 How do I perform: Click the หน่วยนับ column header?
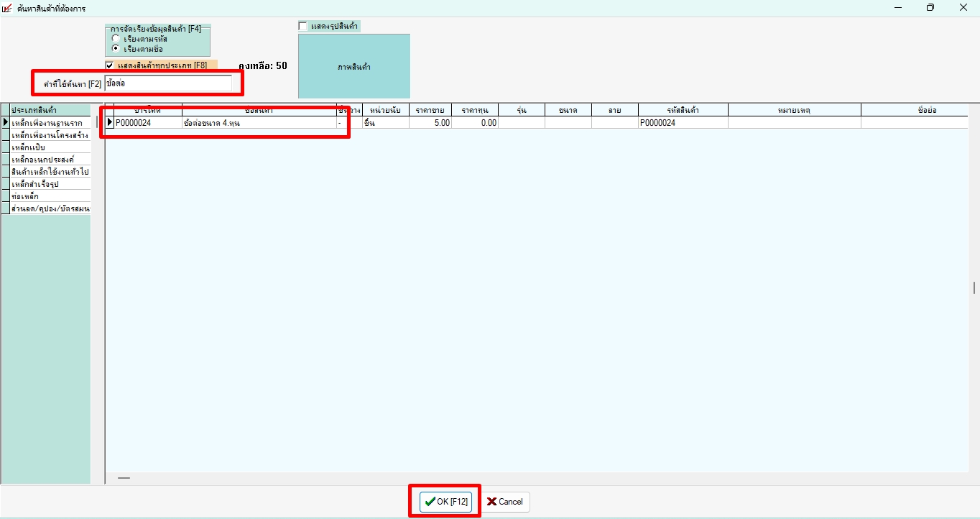point(385,110)
